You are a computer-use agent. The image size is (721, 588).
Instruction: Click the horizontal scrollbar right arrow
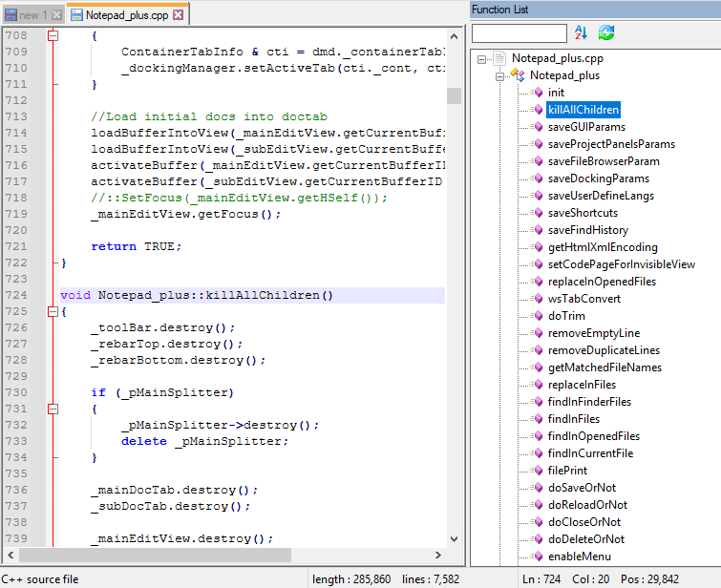(x=438, y=555)
